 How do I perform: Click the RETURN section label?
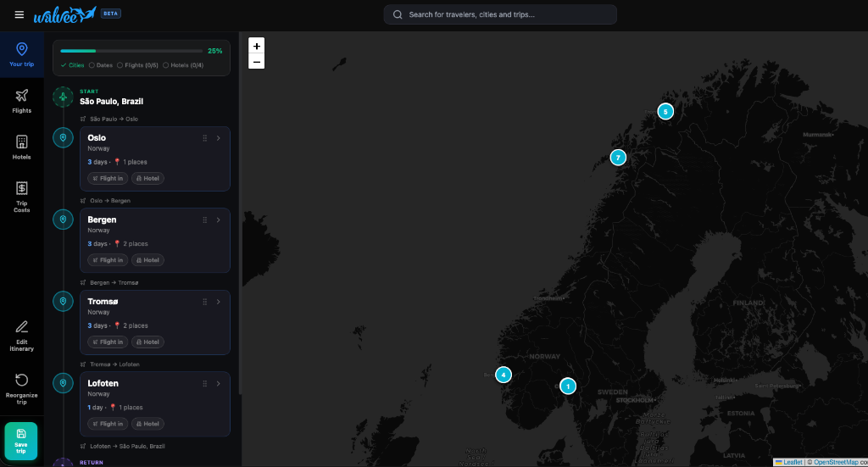click(92, 463)
